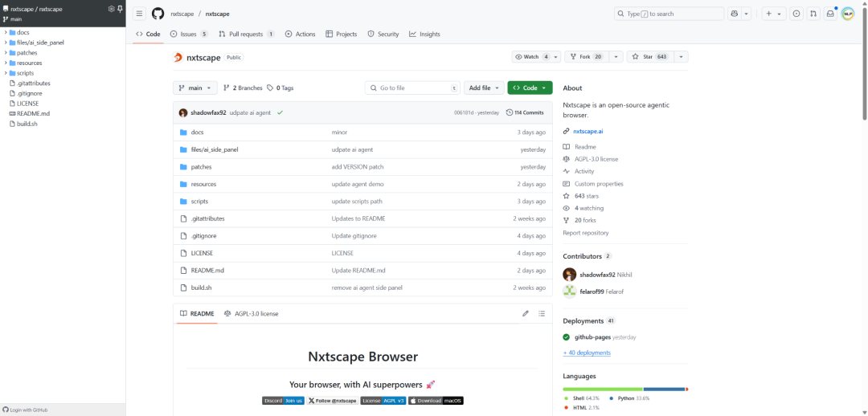This screenshot has width=868, height=416.
Task: Select the AGPL-3.0 license tab
Action: click(x=251, y=314)
